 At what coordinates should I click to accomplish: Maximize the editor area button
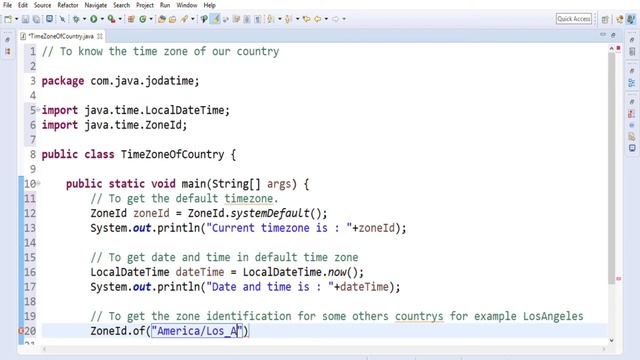click(613, 36)
